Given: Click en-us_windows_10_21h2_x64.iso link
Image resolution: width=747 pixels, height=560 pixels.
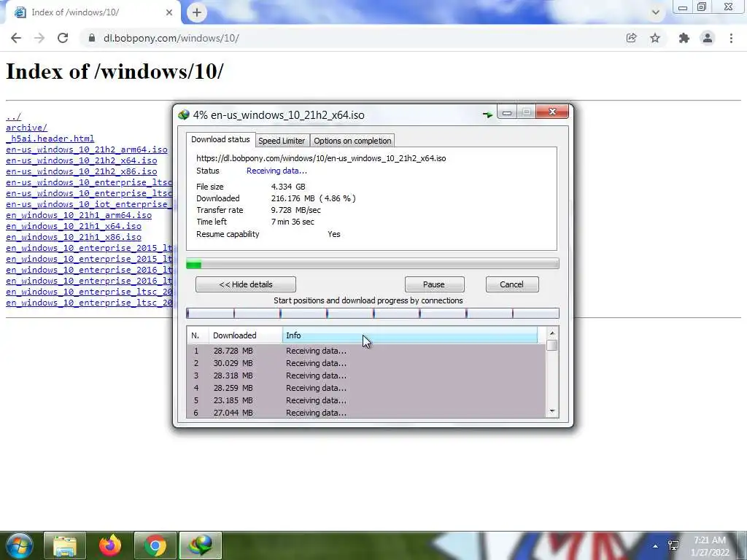Looking at the screenshot, I should 82,160.
